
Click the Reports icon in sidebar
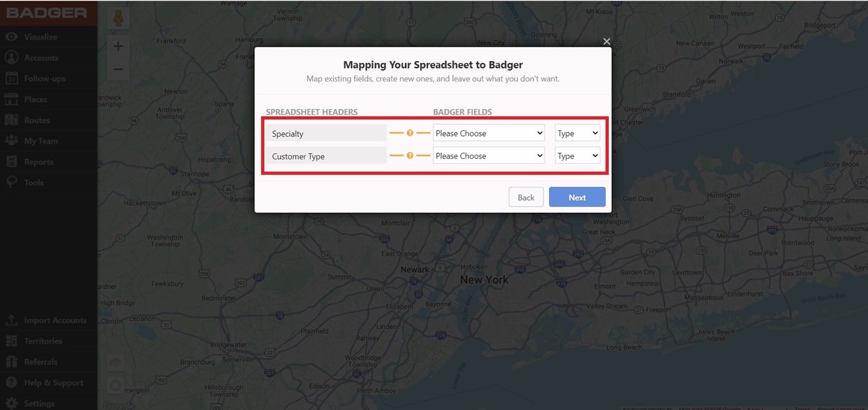tap(11, 162)
